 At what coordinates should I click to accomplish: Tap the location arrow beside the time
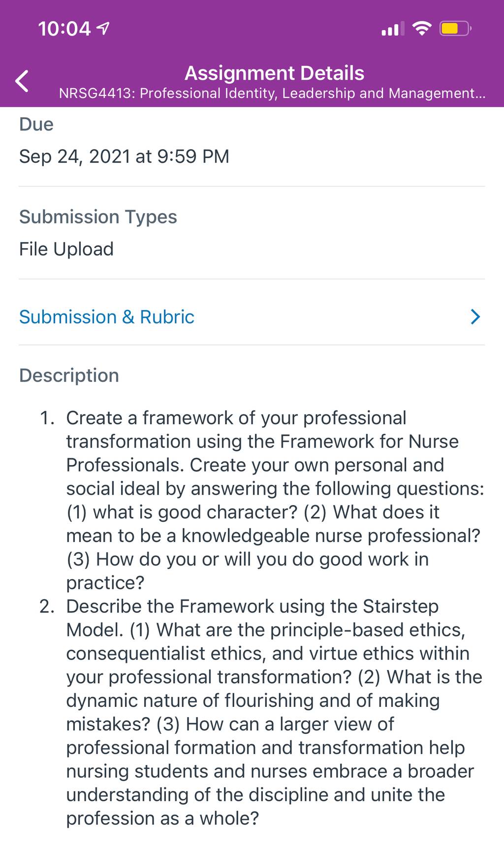[103, 29]
